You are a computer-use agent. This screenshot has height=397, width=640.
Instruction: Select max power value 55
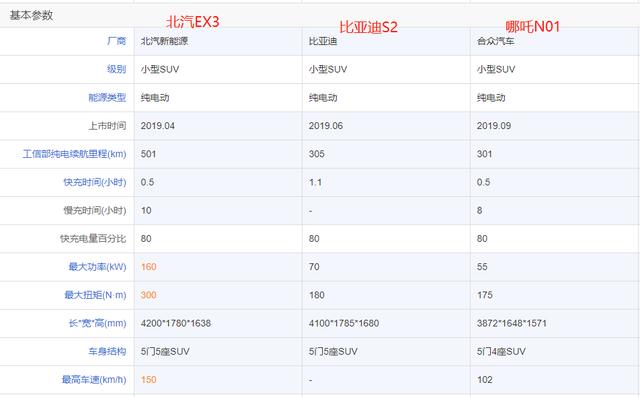482,267
